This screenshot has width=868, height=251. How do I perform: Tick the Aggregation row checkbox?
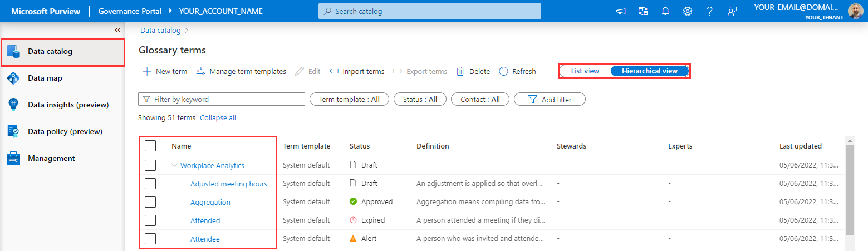pyautogui.click(x=150, y=201)
